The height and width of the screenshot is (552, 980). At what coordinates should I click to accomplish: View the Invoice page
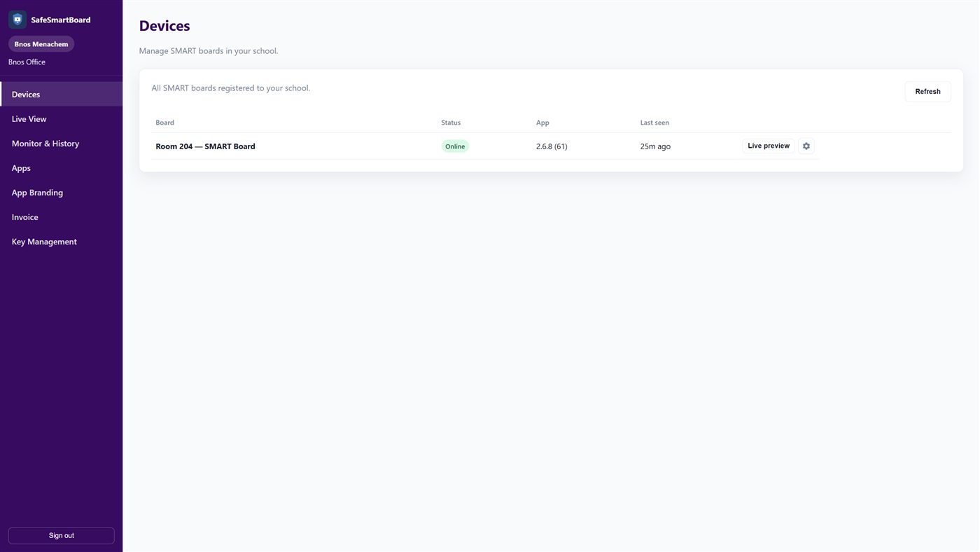tap(62, 216)
